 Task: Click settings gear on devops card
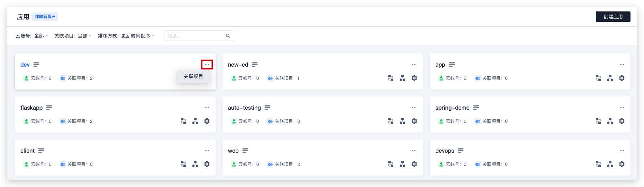pos(622,164)
